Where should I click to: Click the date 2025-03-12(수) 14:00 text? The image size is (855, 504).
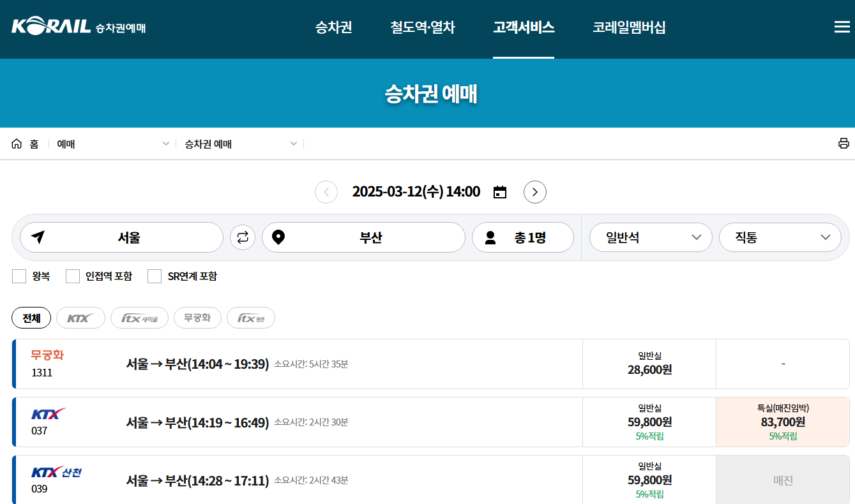pyautogui.click(x=416, y=192)
